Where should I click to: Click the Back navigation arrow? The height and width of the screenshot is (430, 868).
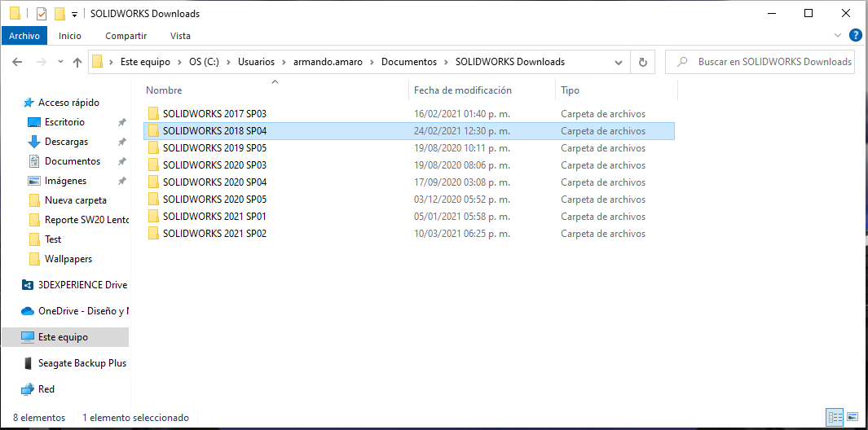(x=17, y=62)
